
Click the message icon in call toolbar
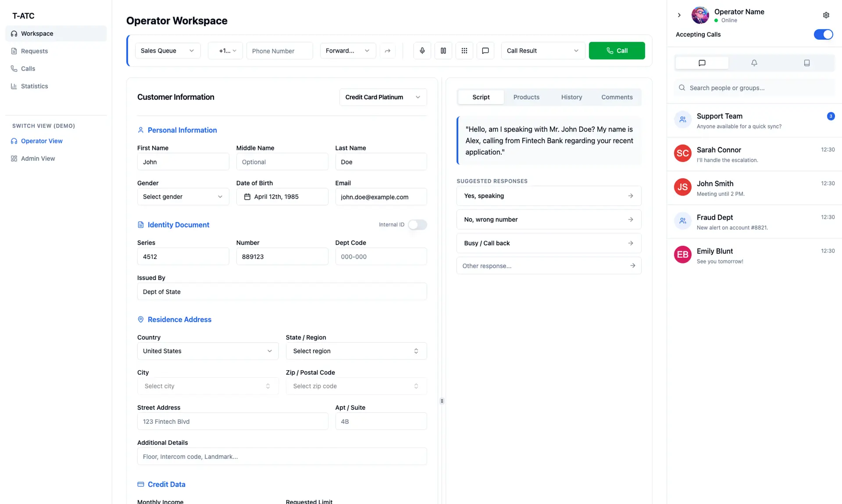tap(485, 51)
